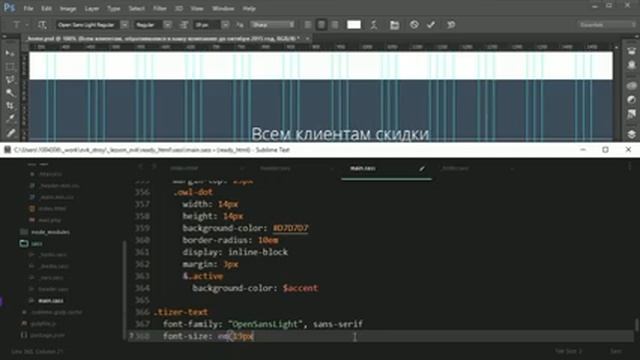640x360 pixels.
Task: Click the font size value field
Action: pos(207,25)
